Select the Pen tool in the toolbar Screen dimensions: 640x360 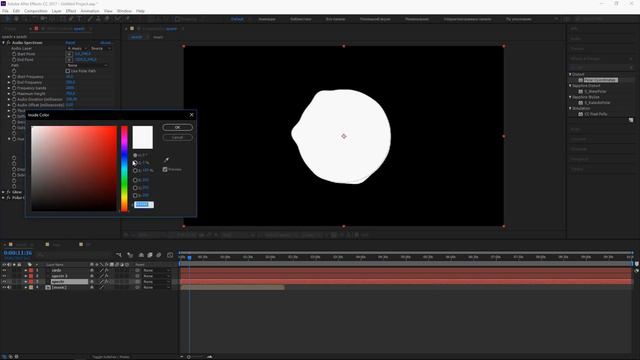point(71,19)
